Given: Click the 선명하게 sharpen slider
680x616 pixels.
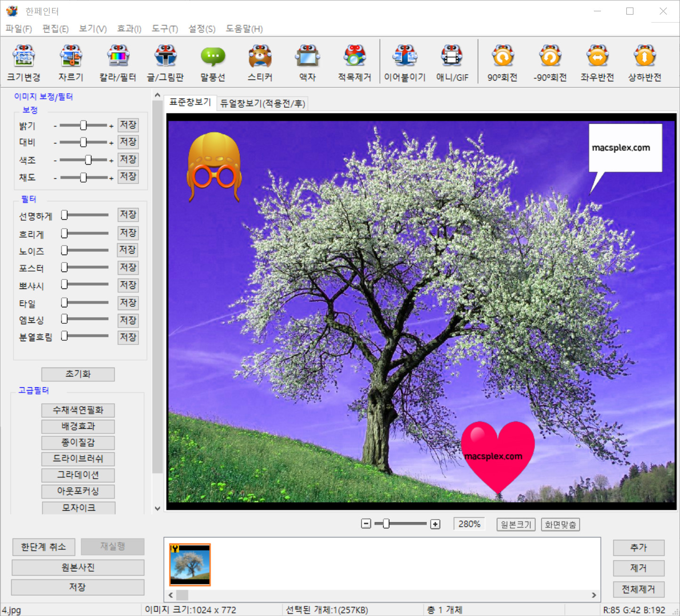Looking at the screenshot, I should point(85,215).
